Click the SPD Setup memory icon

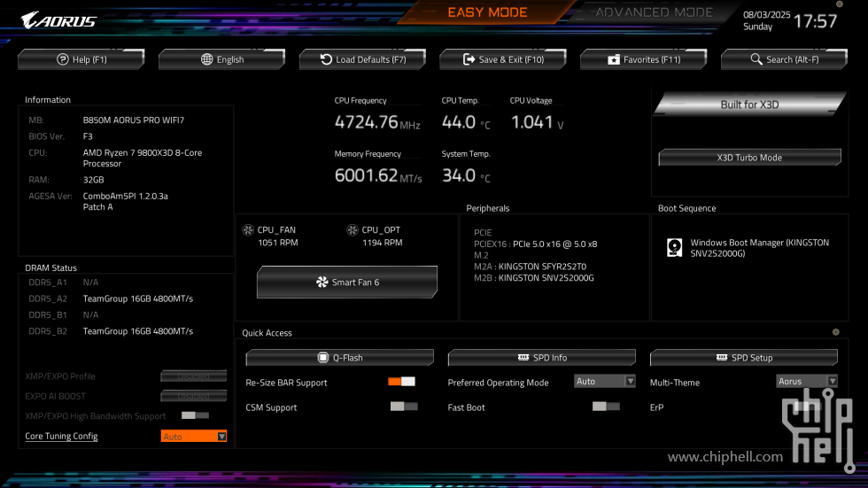click(x=721, y=358)
